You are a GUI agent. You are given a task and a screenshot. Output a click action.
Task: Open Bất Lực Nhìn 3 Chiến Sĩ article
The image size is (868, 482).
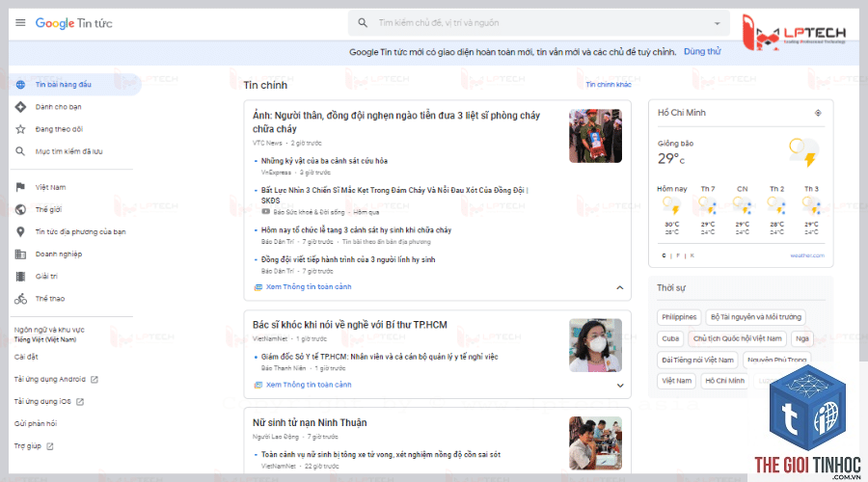coord(394,195)
